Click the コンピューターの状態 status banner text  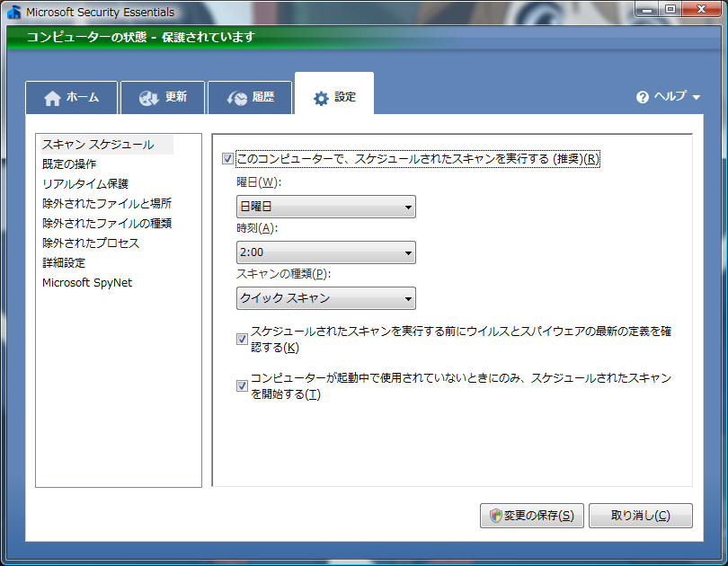tap(141, 37)
